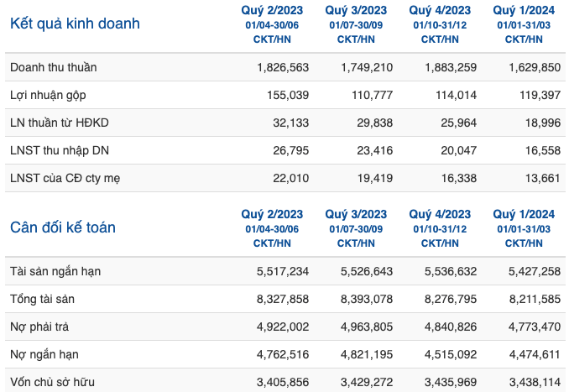
Task: Click the Lợi nhuận gộp row label
Action: click(x=48, y=95)
